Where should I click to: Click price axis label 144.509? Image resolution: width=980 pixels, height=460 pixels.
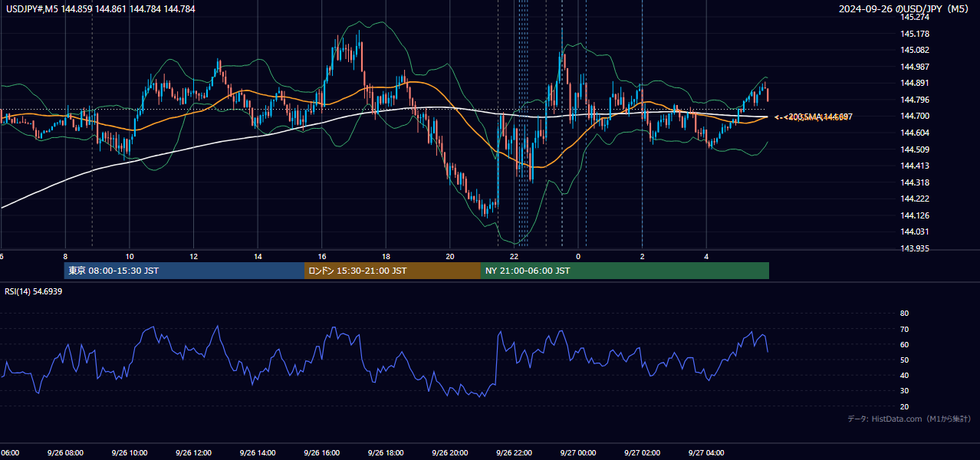click(x=915, y=149)
